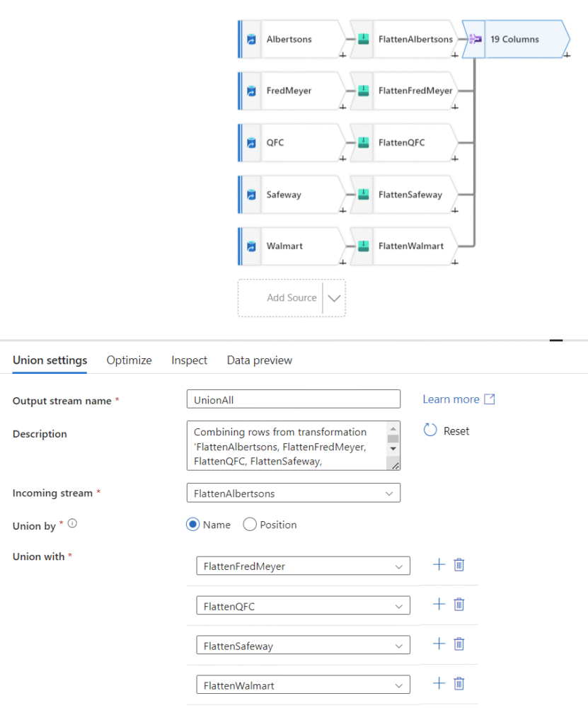
Task: Click the Union by info icon
Action: tap(73, 523)
